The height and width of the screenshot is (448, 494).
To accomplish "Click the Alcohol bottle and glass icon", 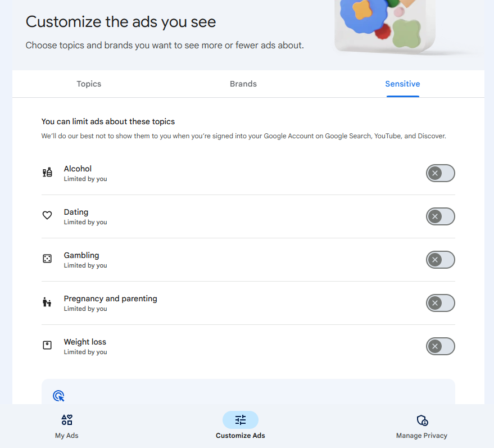I will pyautogui.click(x=47, y=173).
